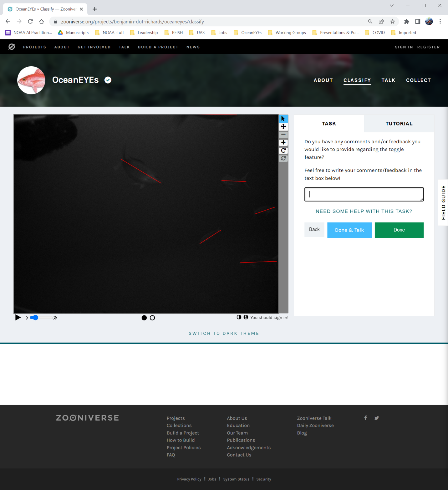Image resolution: width=448 pixels, height=490 pixels.
Task: Select the Task tab
Action: pos(329,124)
